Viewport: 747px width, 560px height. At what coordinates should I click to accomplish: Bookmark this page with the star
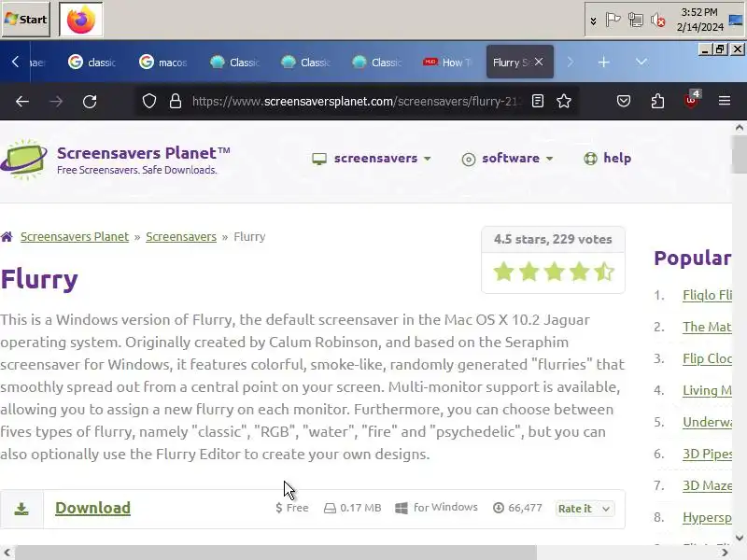564,101
